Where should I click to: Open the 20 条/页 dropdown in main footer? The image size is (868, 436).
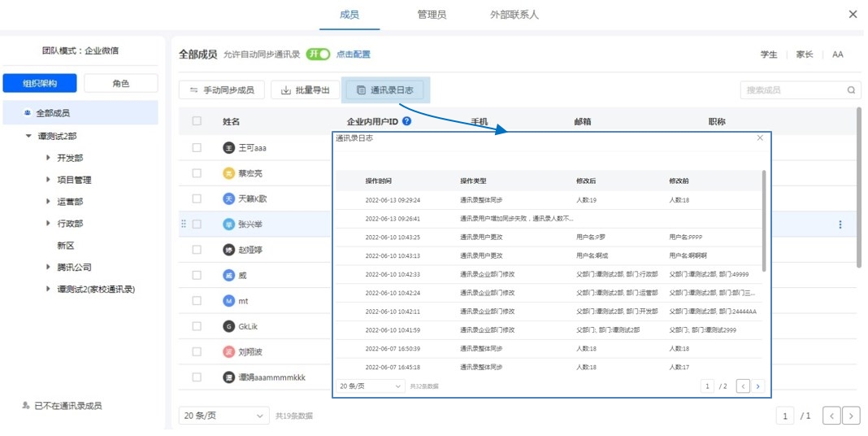[224, 416]
